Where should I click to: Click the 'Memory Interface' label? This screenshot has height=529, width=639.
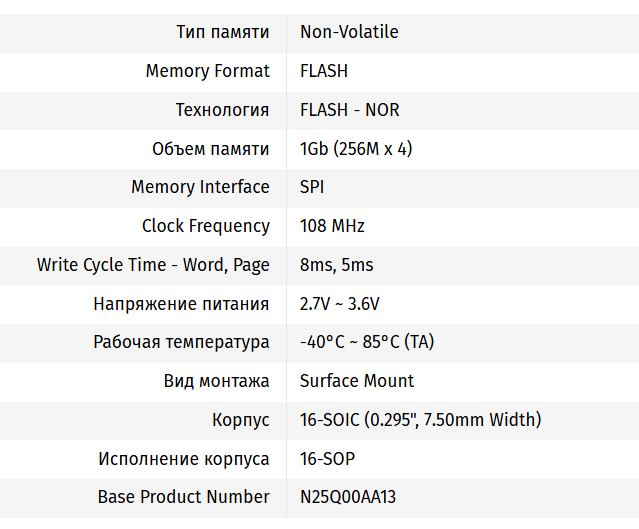click(x=200, y=187)
